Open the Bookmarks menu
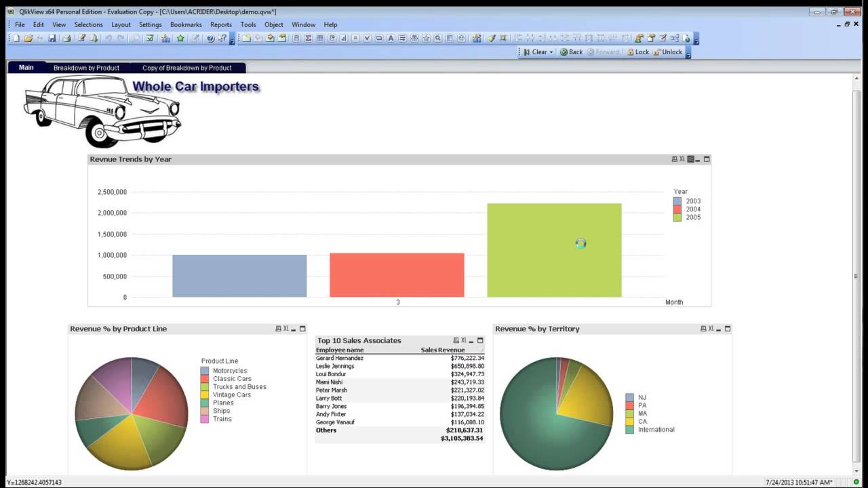The image size is (868, 488). (186, 24)
